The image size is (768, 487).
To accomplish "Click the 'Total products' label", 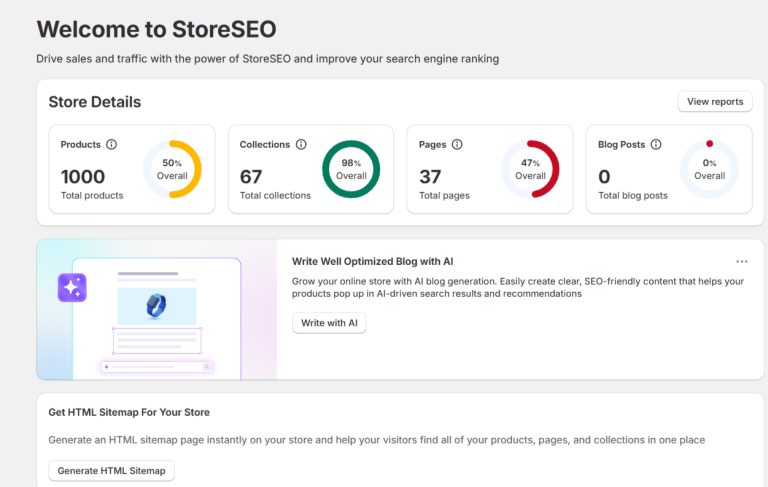I will 92,195.
